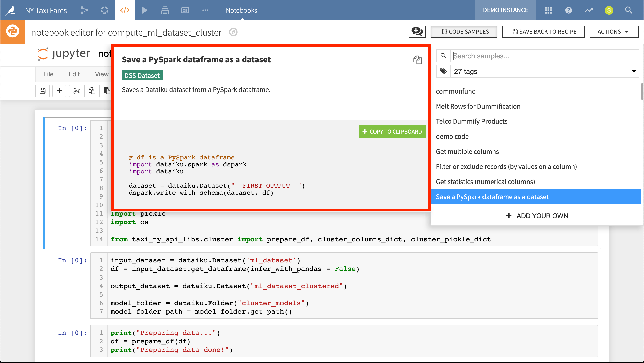
Task: Open the ACTIONS dropdown menu
Action: (x=614, y=32)
